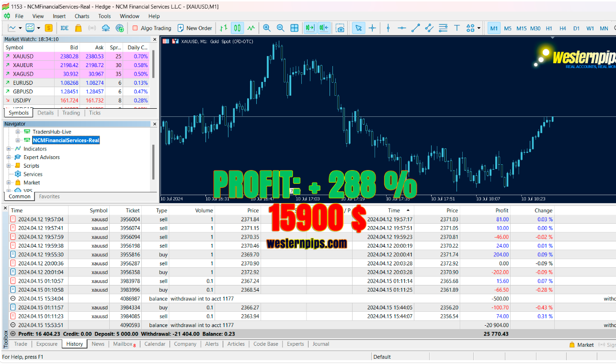Select the Fibonacci retracement tool

coord(443,28)
